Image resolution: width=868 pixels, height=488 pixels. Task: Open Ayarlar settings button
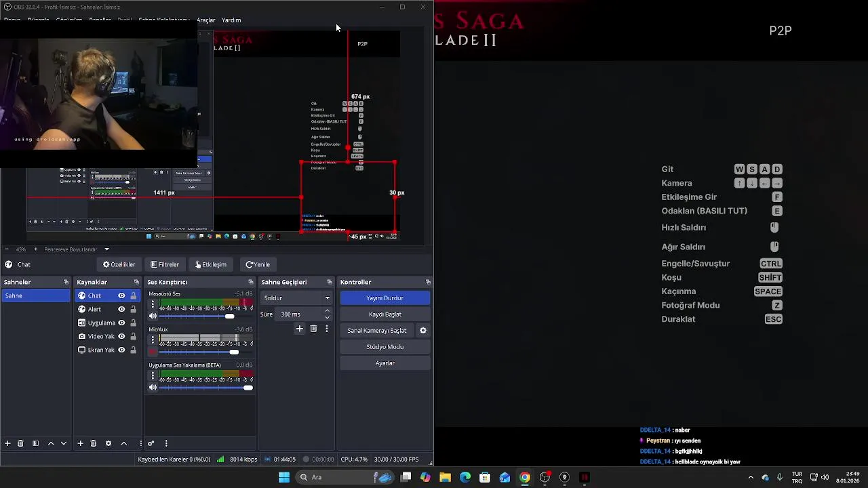point(384,363)
